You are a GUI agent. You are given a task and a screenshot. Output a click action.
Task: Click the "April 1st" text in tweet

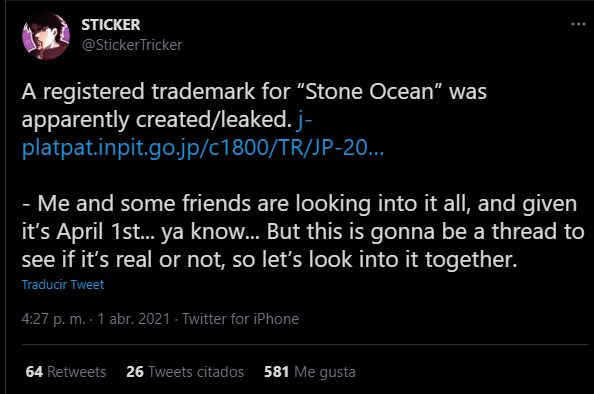tap(99, 231)
